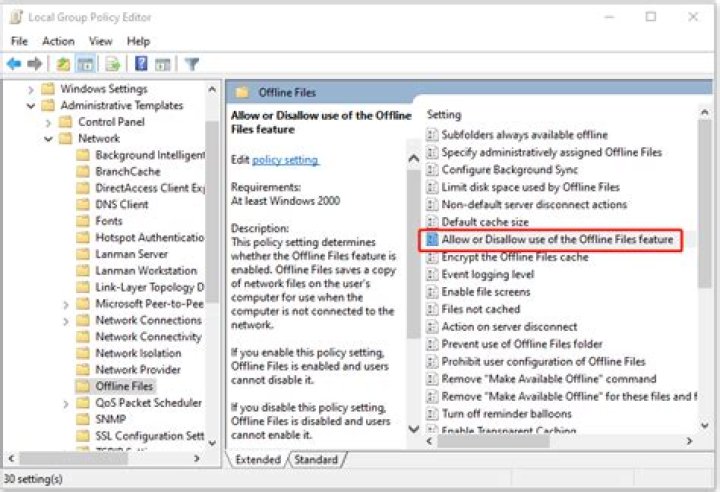
Task: Click settings list horizontal scroll left arrow
Action: (429, 441)
